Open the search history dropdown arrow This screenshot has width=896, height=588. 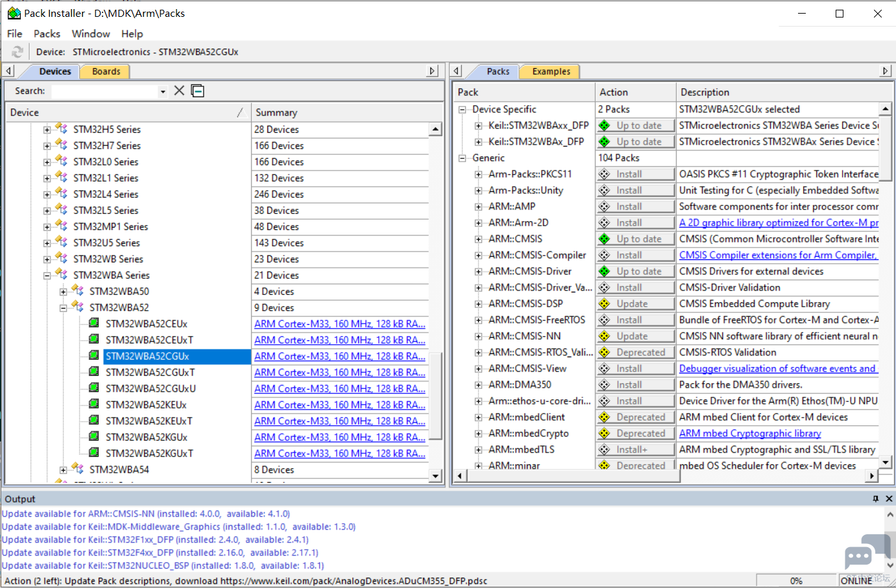(x=163, y=91)
